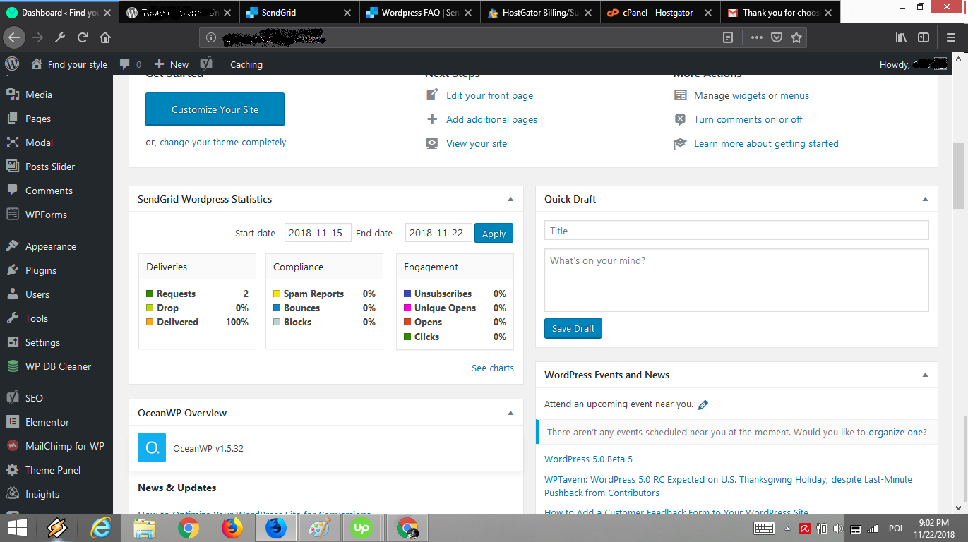The height and width of the screenshot is (542, 980).
Task: Click the Apply button
Action: click(494, 234)
